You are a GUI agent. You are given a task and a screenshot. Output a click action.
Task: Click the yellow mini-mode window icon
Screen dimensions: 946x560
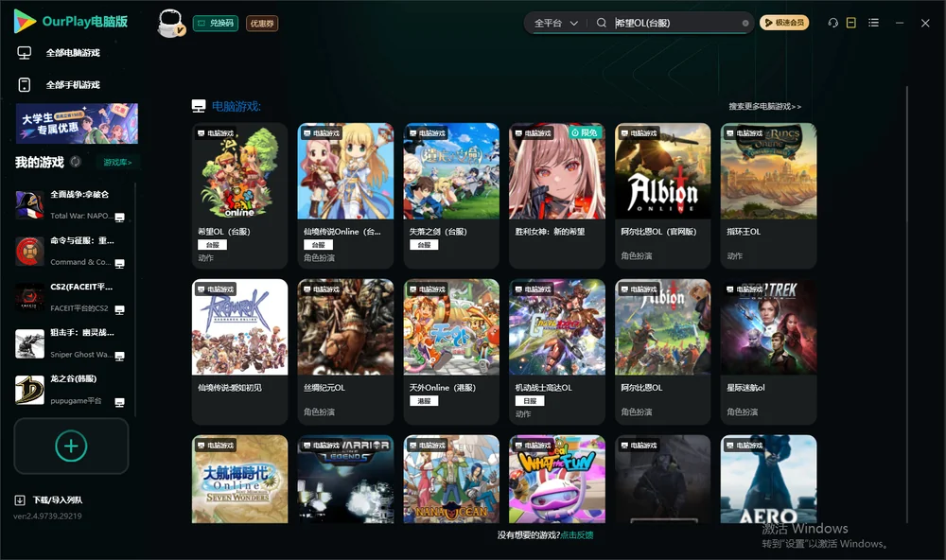click(851, 23)
